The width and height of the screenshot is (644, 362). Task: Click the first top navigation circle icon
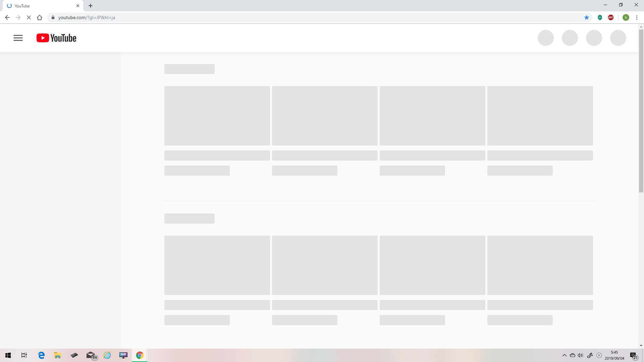545,38
